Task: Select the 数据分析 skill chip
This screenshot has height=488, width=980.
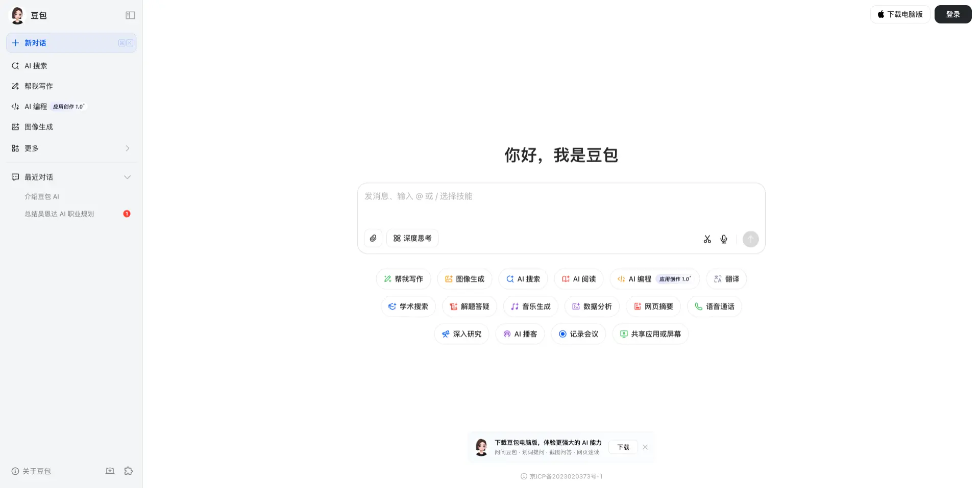Action: click(x=592, y=306)
